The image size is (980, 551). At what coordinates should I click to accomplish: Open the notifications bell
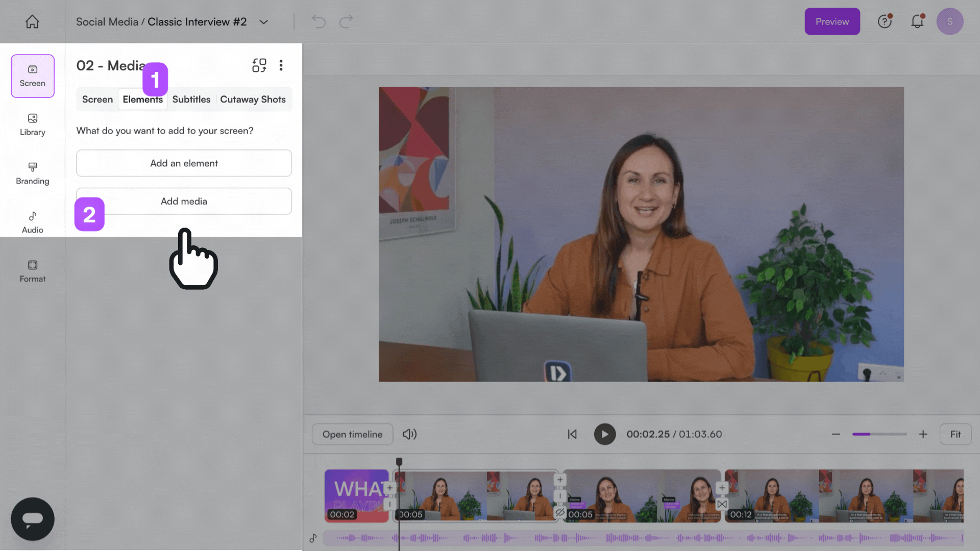click(x=917, y=21)
